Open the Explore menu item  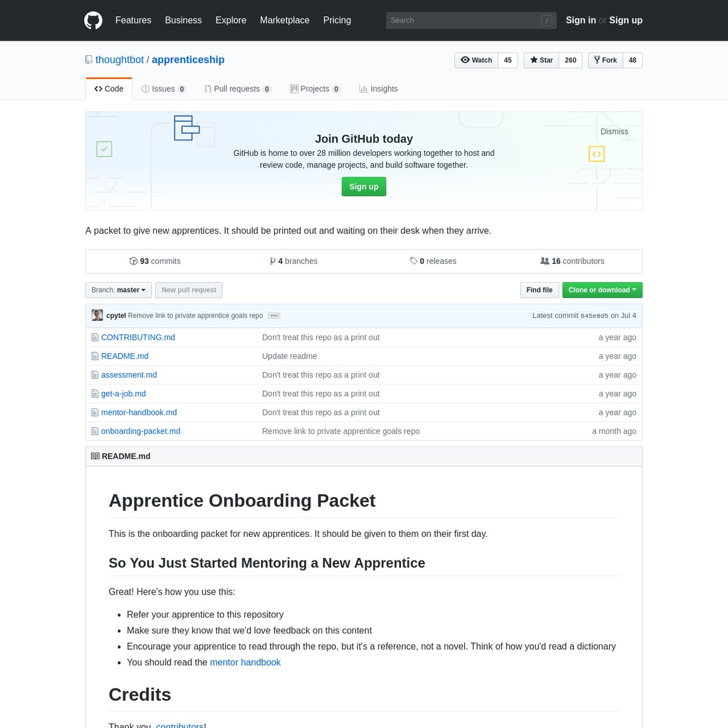tap(231, 20)
